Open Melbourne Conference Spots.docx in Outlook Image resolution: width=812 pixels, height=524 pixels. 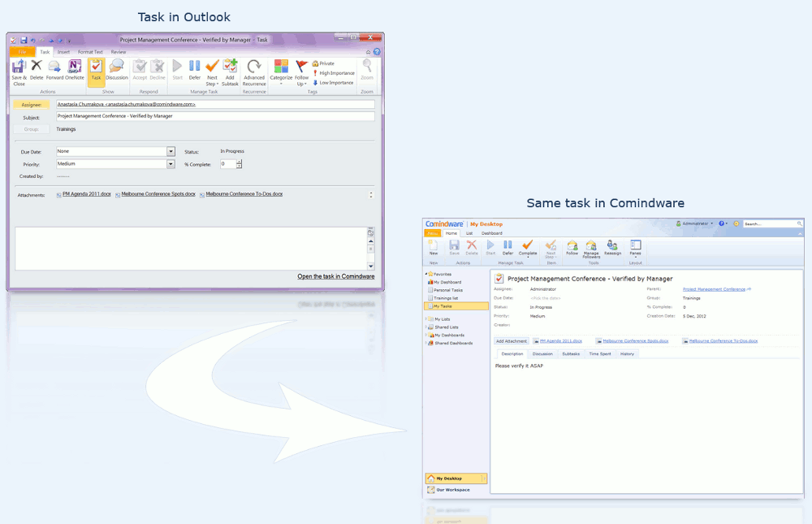[x=158, y=194]
